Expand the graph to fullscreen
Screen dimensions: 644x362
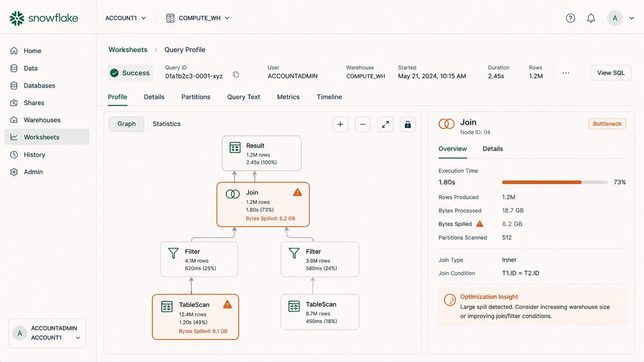[385, 124]
